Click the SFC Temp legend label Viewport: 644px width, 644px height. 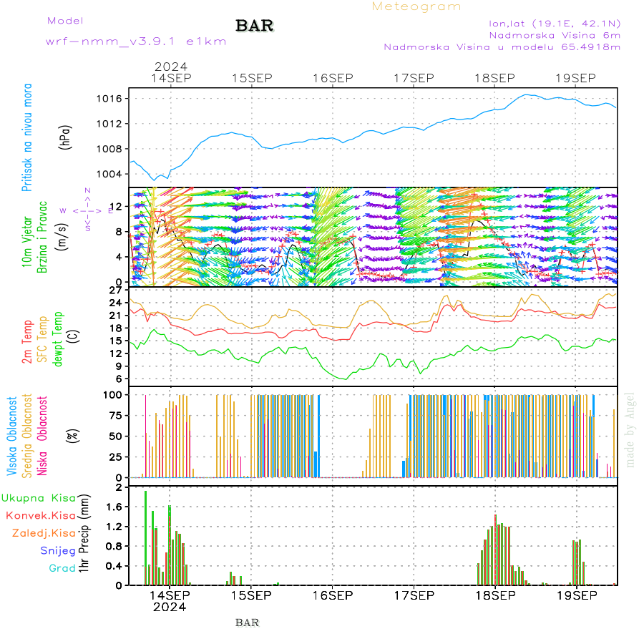(x=43, y=339)
